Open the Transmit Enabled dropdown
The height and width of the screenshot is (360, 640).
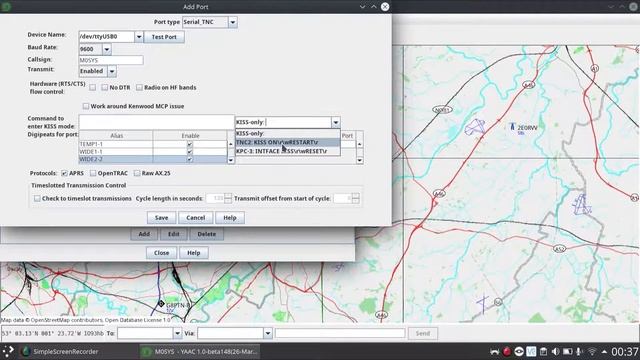click(111, 71)
